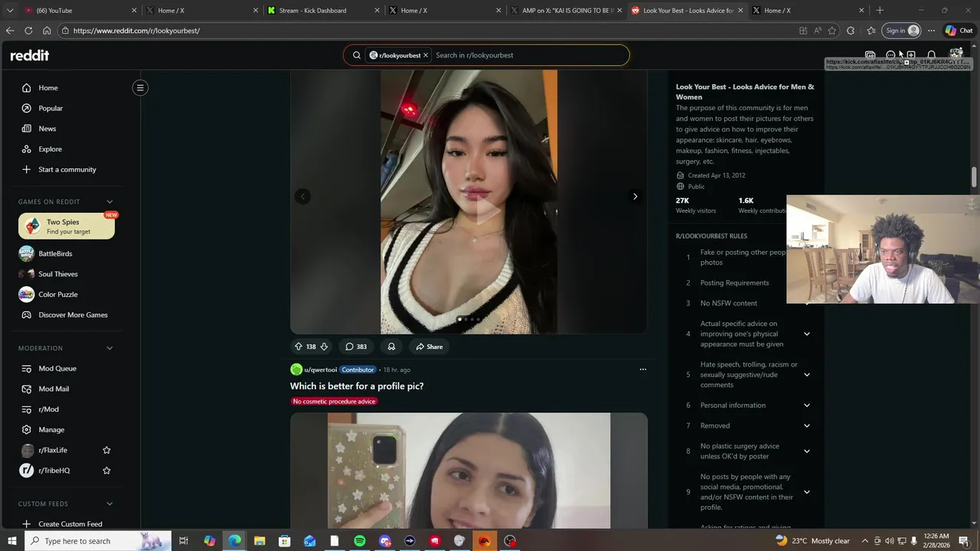The image size is (980, 551).
Task: Open u/qwertooi's profile link
Action: (x=320, y=370)
